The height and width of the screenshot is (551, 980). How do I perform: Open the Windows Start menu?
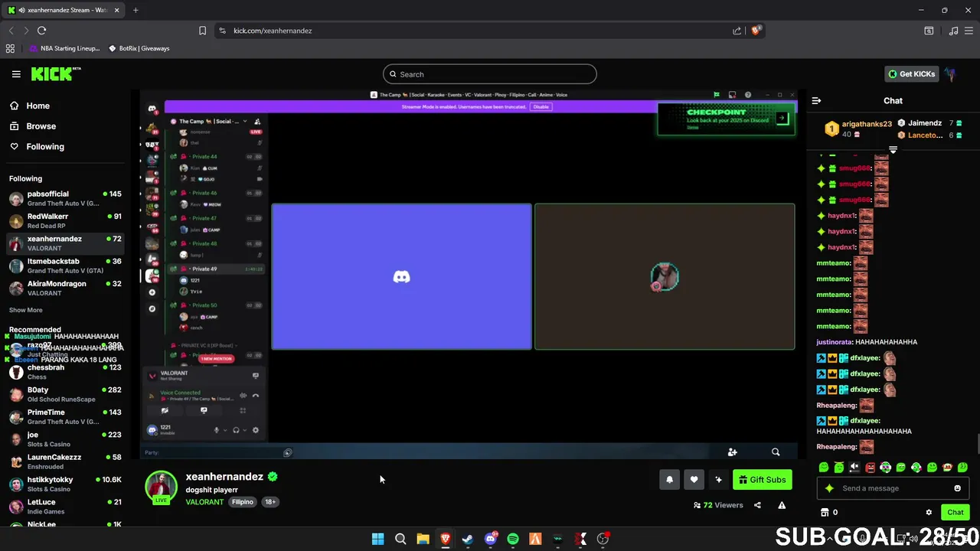click(x=377, y=539)
